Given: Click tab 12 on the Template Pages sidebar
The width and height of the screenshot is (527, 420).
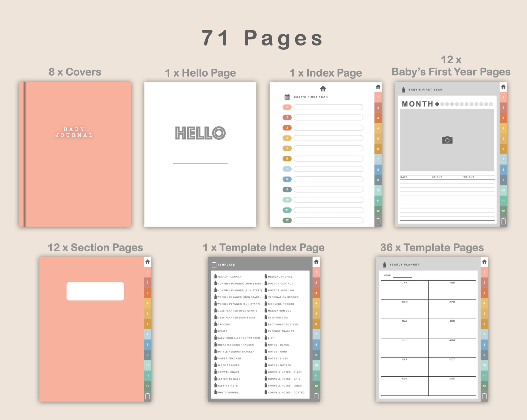Looking at the screenshot, I should (x=484, y=386).
